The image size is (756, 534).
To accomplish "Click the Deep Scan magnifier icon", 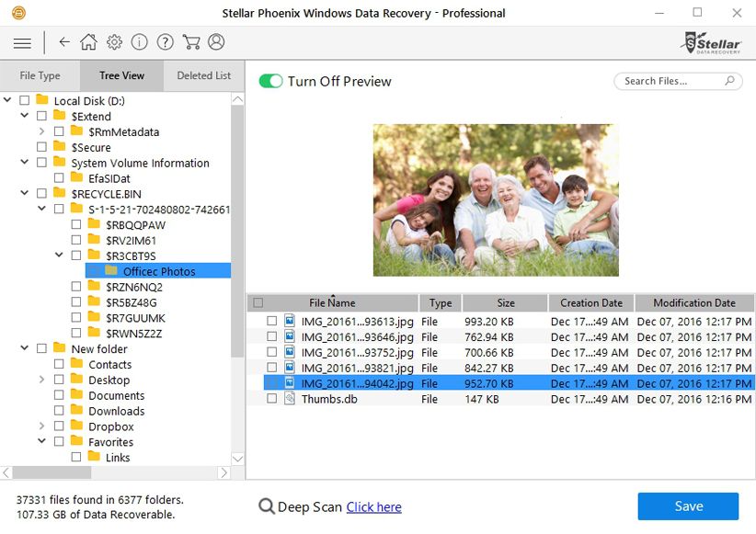I will (x=266, y=506).
